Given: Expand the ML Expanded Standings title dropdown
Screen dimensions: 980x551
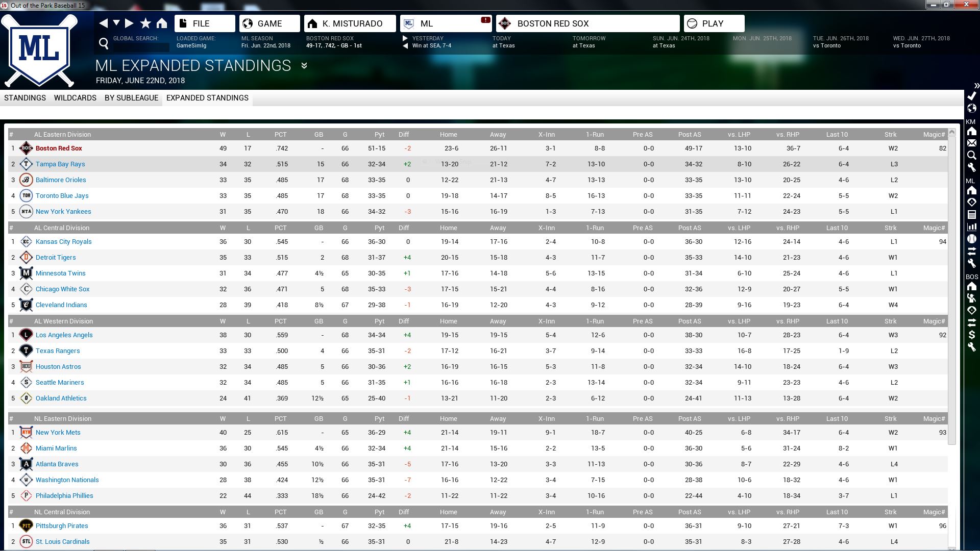Looking at the screenshot, I should pos(304,66).
